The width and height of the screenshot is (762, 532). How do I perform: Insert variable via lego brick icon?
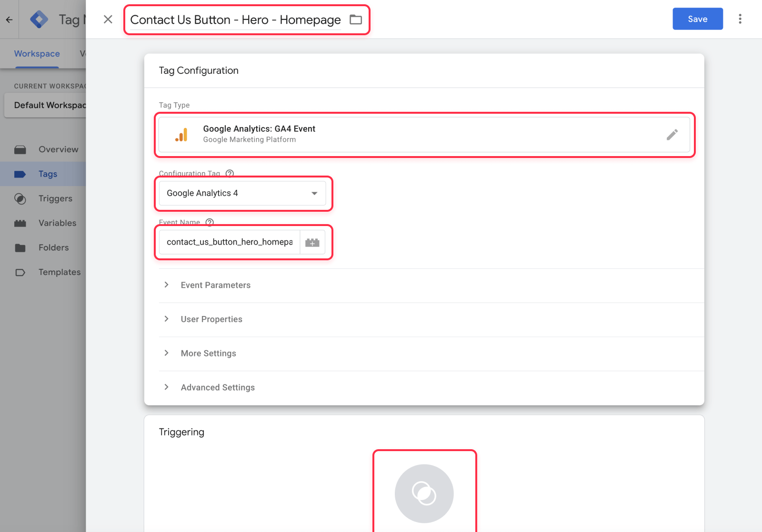(312, 242)
